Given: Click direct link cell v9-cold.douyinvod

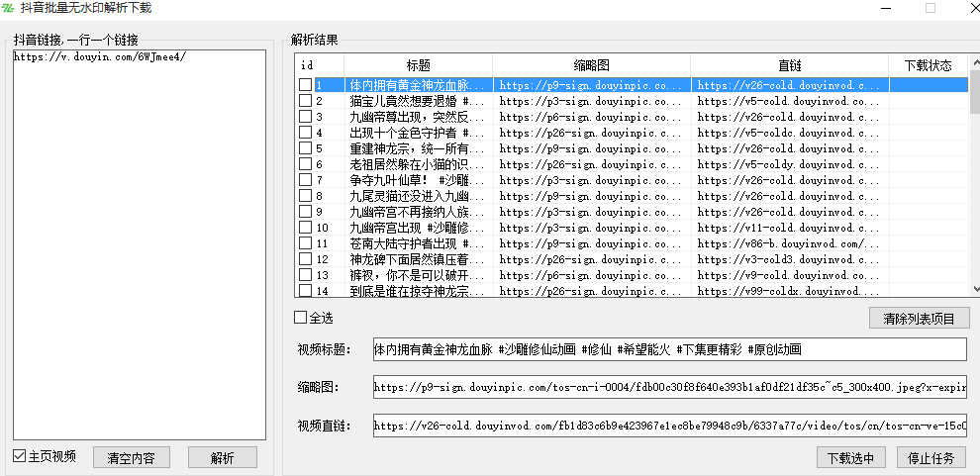Looking at the screenshot, I should click(789, 275).
